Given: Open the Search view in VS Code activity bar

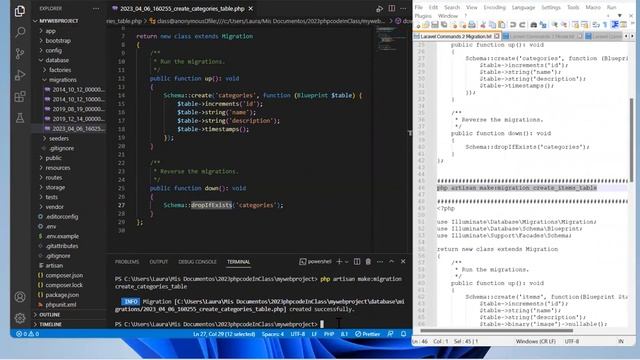Looking at the screenshot, I should [20, 32].
